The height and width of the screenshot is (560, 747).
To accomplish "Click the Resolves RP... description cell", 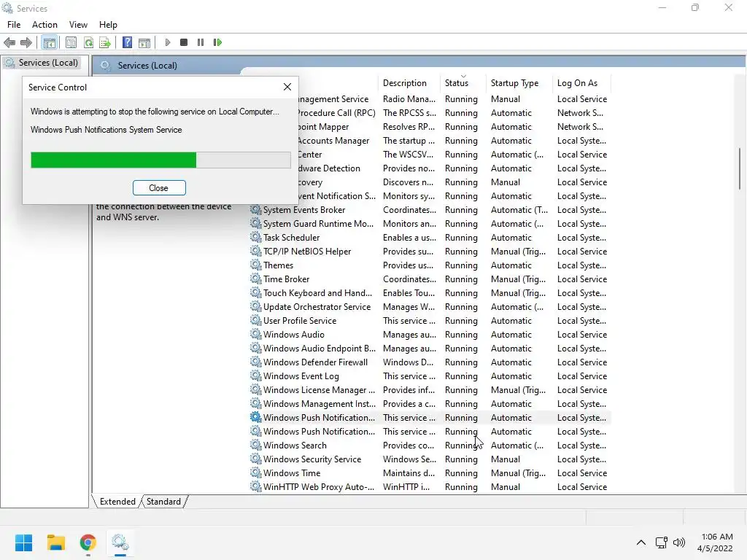I will click(x=409, y=127).
